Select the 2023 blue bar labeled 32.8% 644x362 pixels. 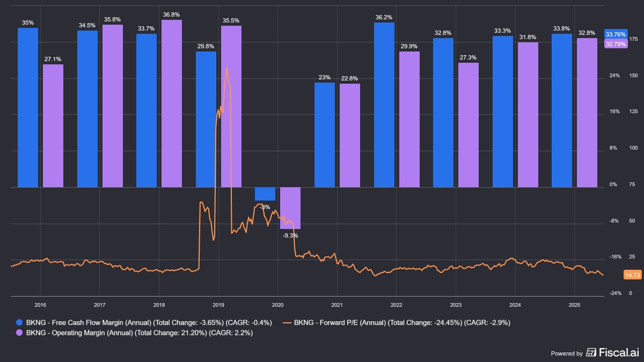click(x=443, y=113)
